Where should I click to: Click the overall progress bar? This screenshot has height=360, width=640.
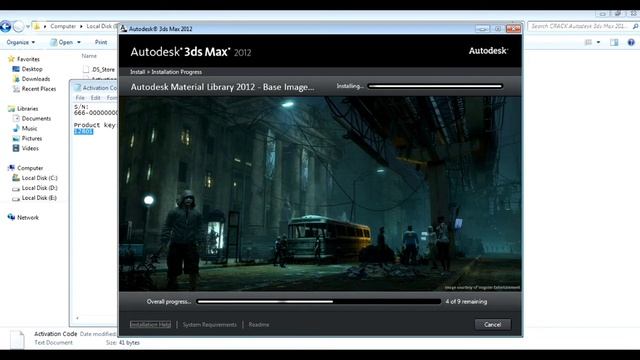point(319,302)
